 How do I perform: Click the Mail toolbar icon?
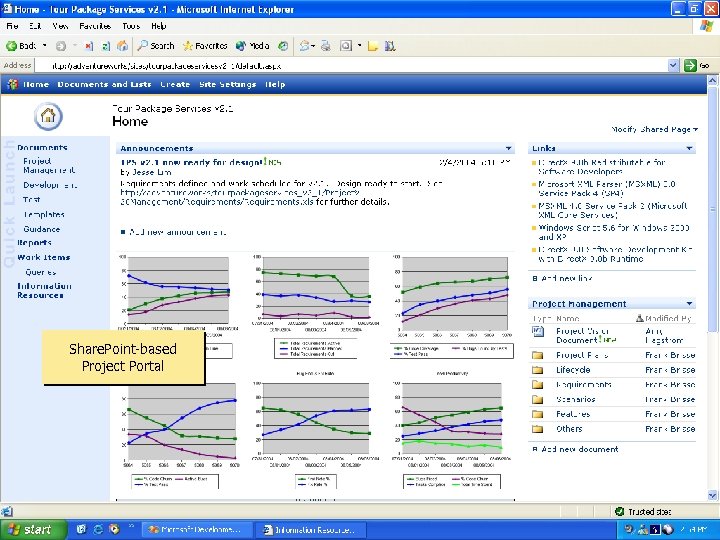click(x=304, y=46)
